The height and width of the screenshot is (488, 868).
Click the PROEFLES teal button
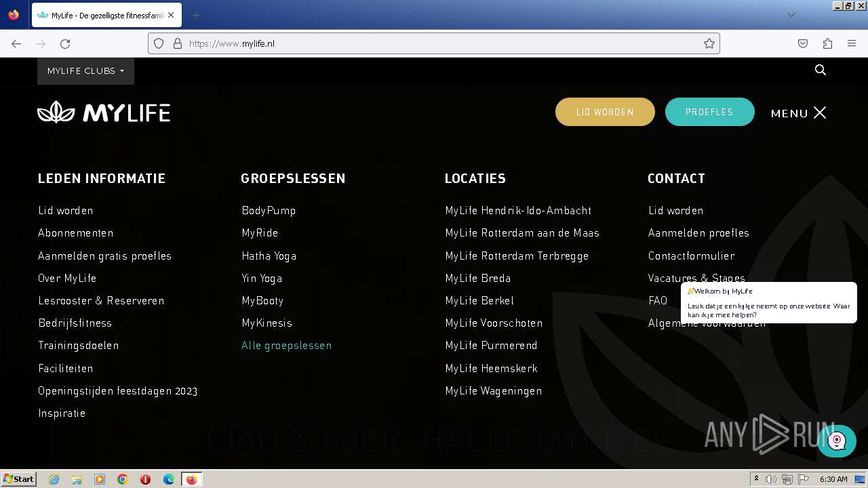click(709, 112)
